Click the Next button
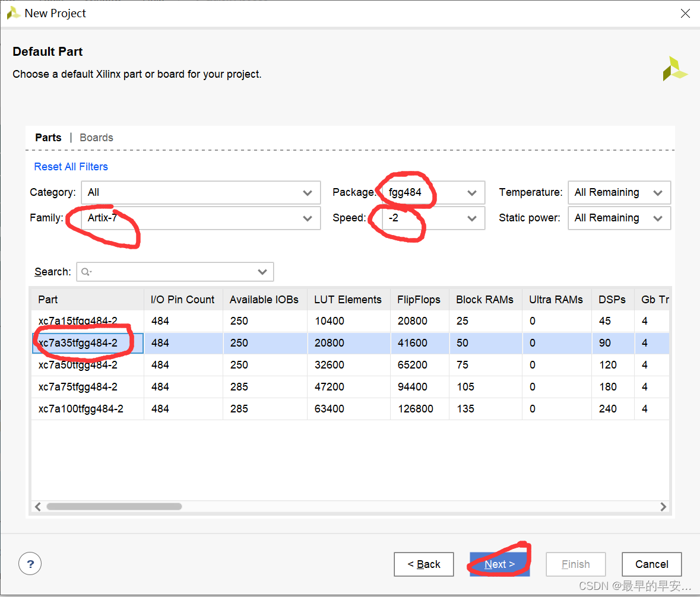The image size is (700, 597). click(499, 564)
